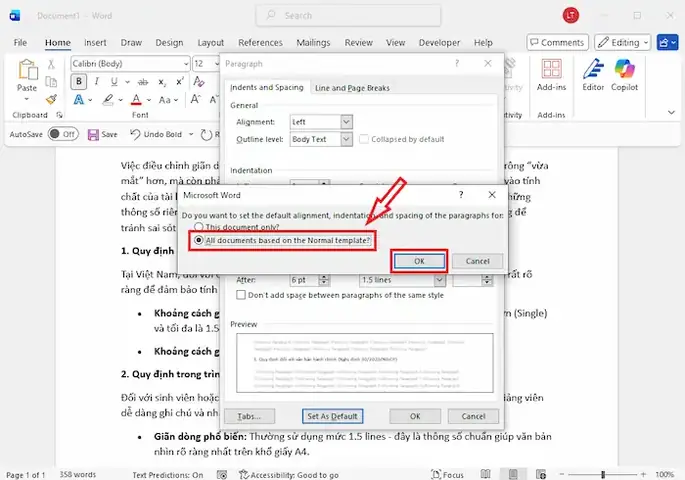The width and height of the screenshot is (685, 480).
Task: Open the Line and Page Breaks tab
Action: click(x=352, y=88)
